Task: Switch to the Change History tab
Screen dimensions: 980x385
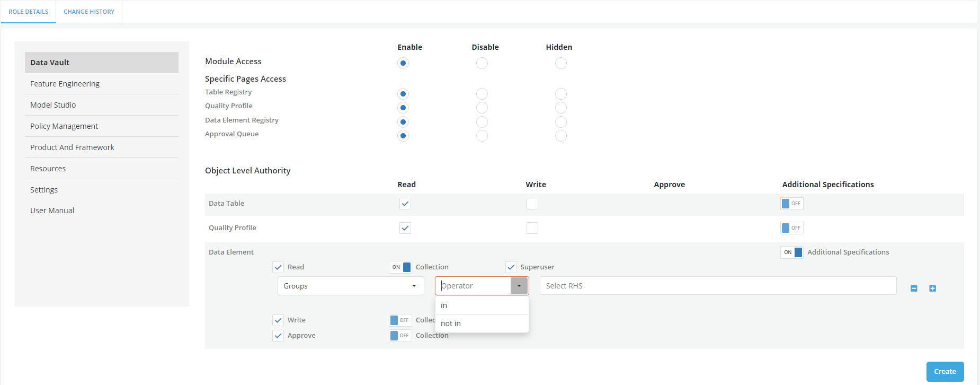Action: pos(89,12)
